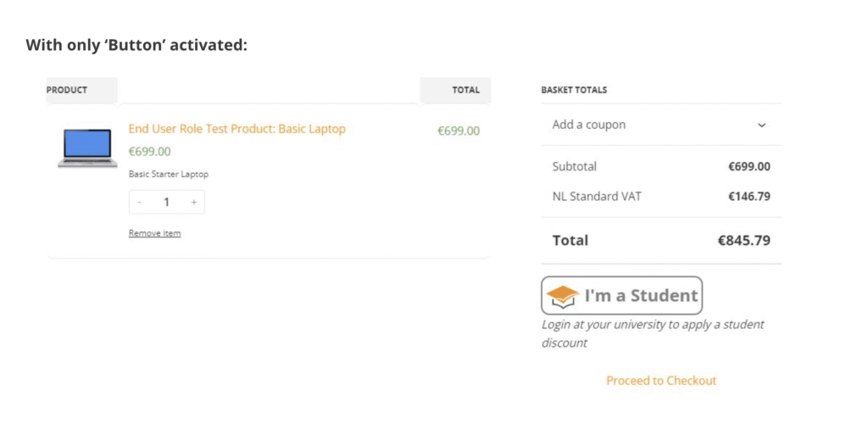Decrease quantity with the minus button
The height and width of the screenshot is (424, 868).
click(x=140, y=202)
